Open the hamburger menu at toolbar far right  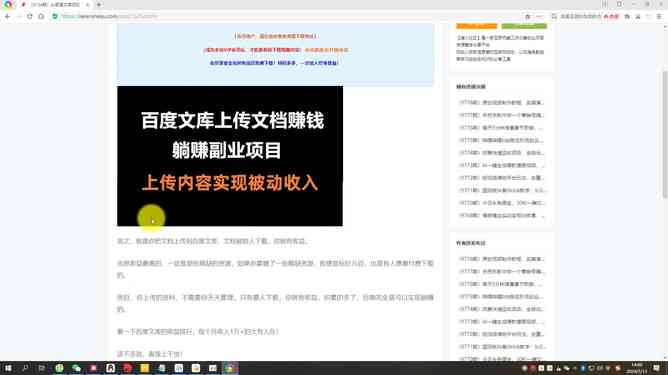click(x=659, y=16)
